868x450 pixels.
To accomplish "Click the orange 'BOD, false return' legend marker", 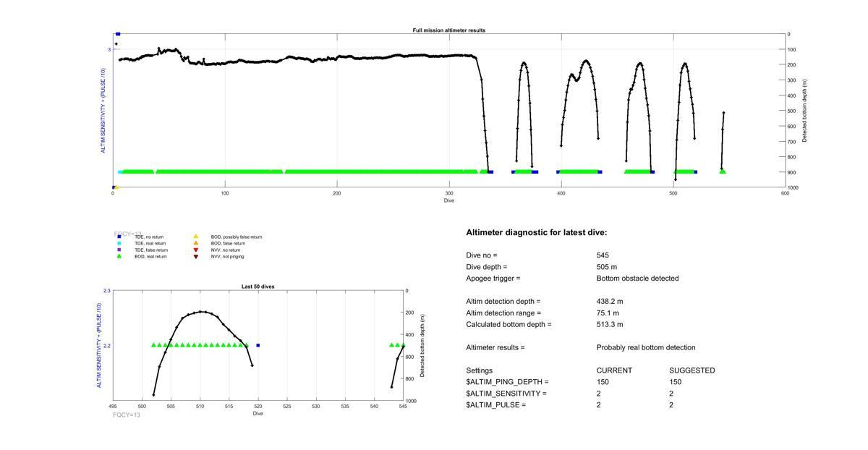I will (x=195, y=243).
